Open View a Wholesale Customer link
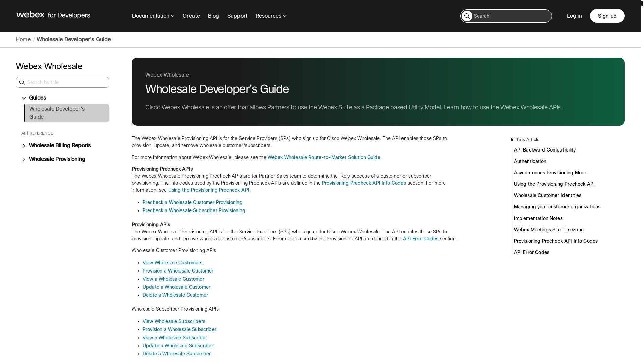Image resolution: width=644 pixels, height=362 pixels. pyautogui.click(x=173, y=279)
